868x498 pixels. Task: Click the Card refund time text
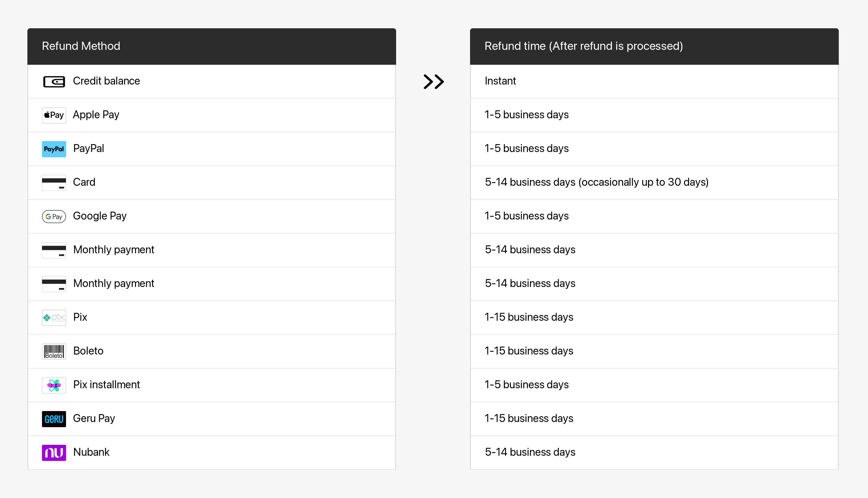(596, 182)
